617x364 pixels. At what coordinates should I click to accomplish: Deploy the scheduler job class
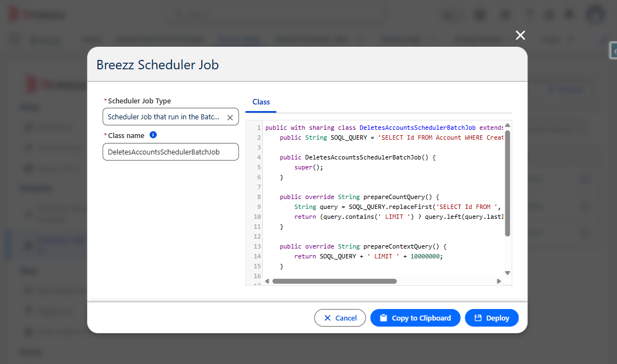click(492, 318)
